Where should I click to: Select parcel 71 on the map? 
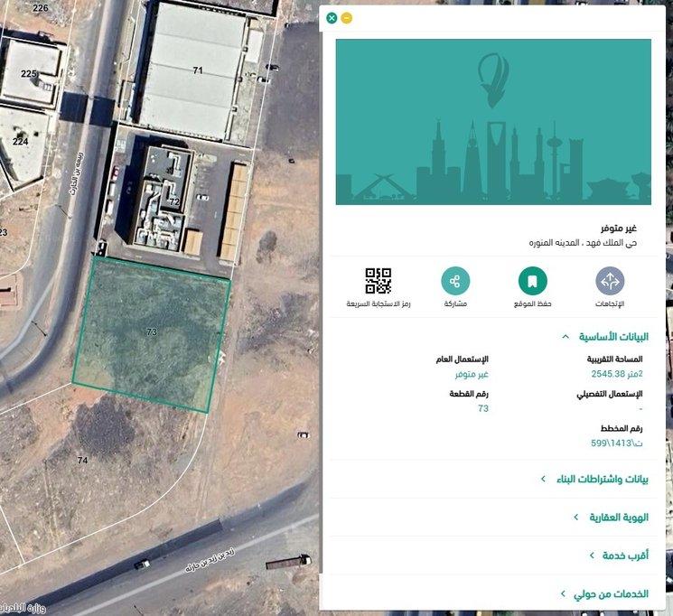[x=198, y=70]
